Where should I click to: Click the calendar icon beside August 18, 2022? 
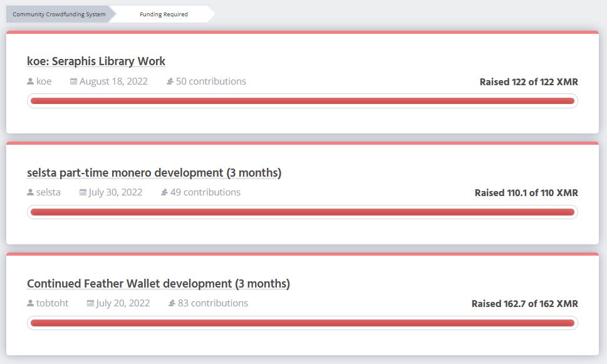click(x=73, y=81)
